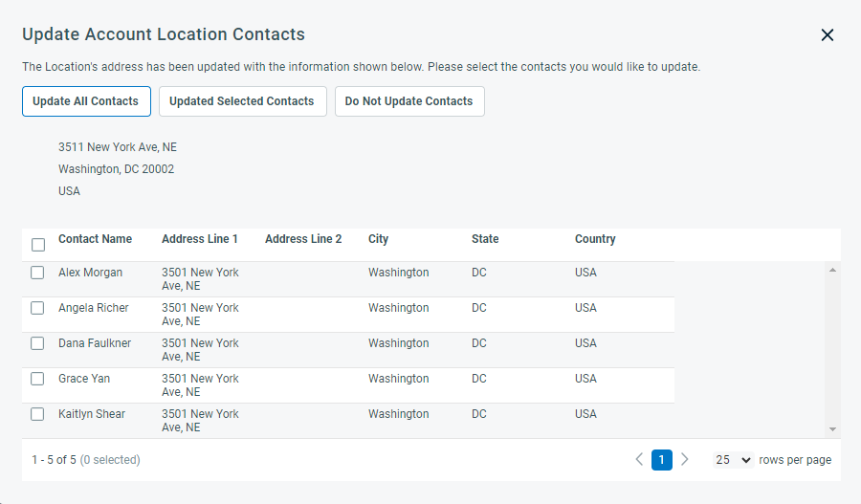Open the rows per page dropdown

[733, 459]
